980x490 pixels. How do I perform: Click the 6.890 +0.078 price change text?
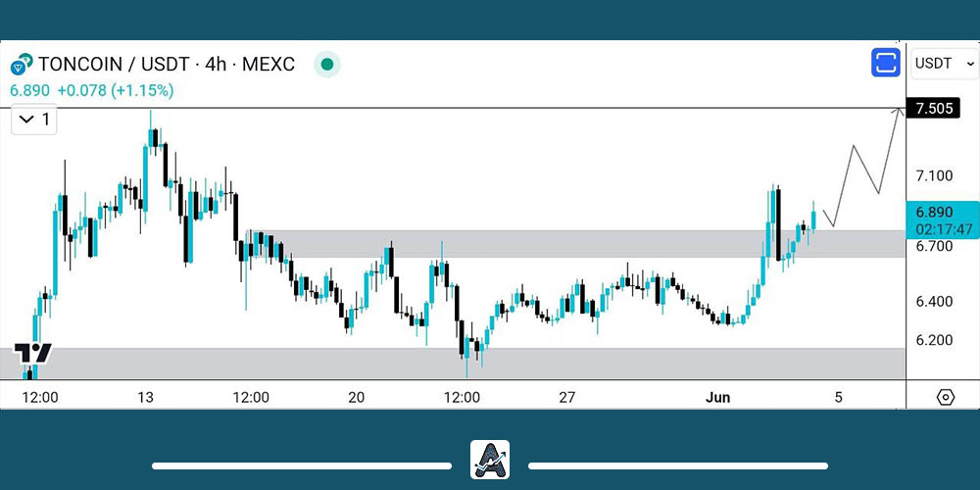pyautogui.click(x=92, y=90)
